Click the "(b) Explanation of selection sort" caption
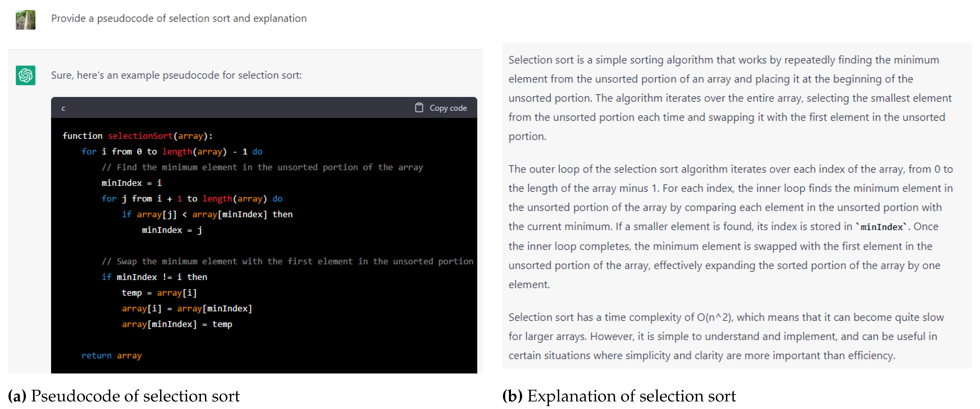Image resolution: width=980 pixels, height=409 pixels. coord(619,396)
